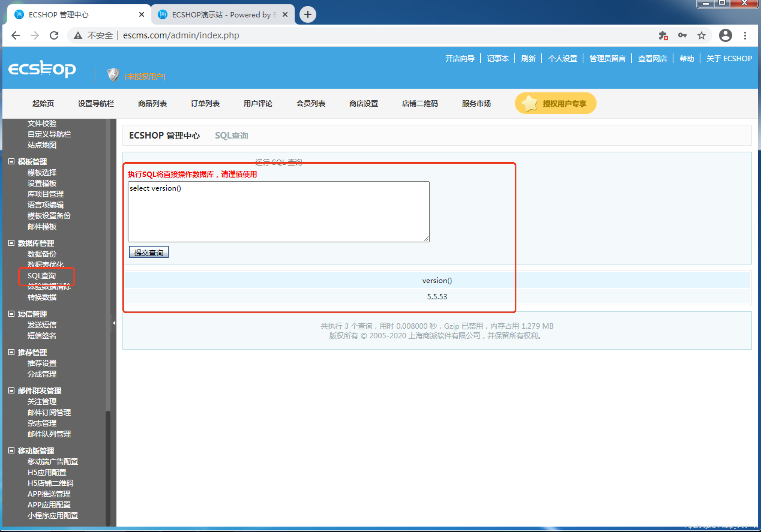Click the 提交查询 submit button
This screenshot has height=532, width=761.
149,253
